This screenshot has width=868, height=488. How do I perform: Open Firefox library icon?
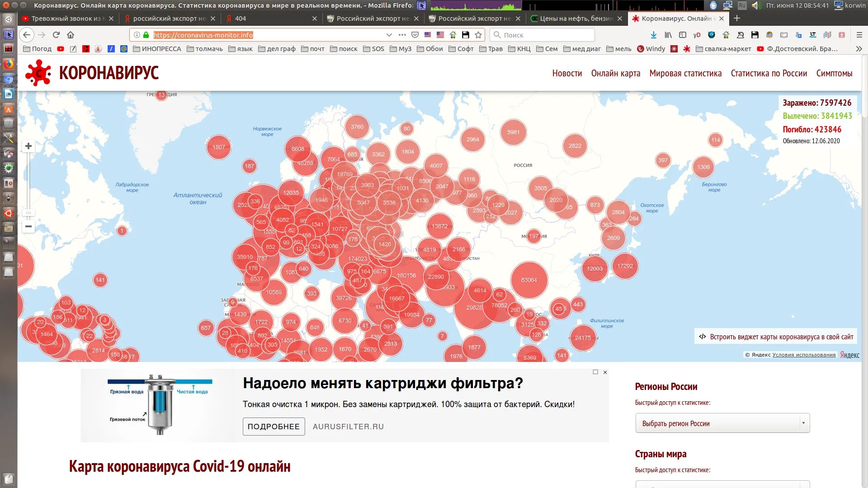[668, 35]
